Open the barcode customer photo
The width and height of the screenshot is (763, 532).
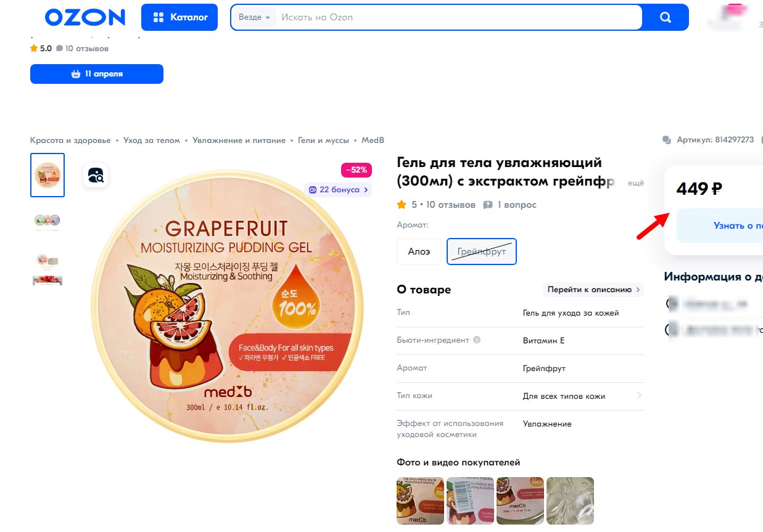(470, 501)
